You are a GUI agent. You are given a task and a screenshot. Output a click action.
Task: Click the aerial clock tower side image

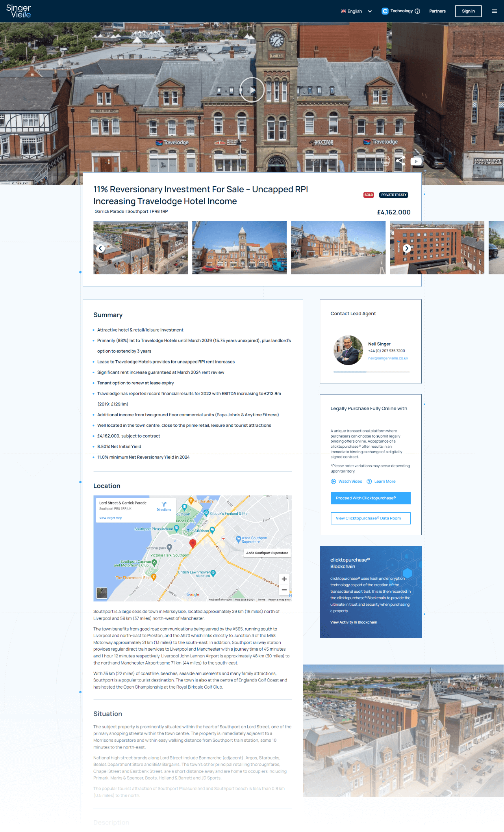click(x=403, y=731)
